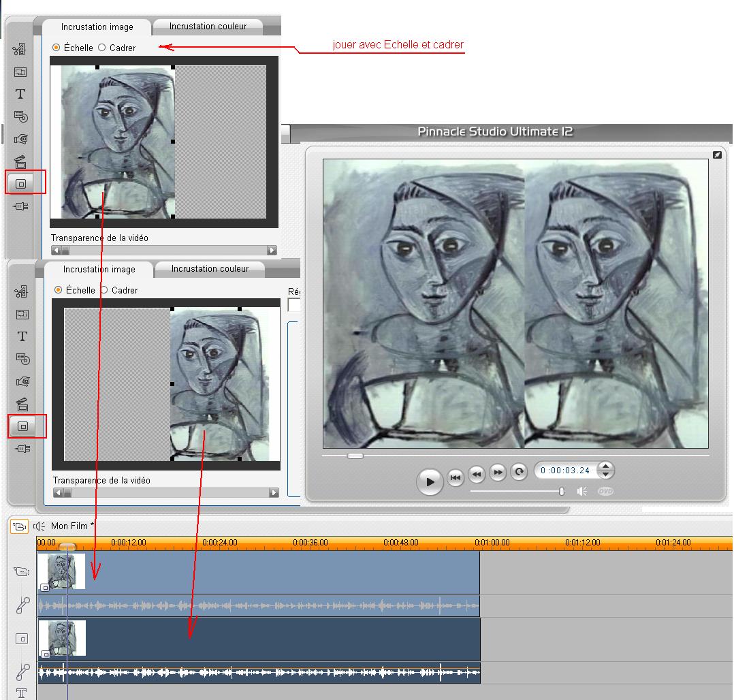
Task: Toggle the DVD preview button in player
Action: tap(605, 491)
